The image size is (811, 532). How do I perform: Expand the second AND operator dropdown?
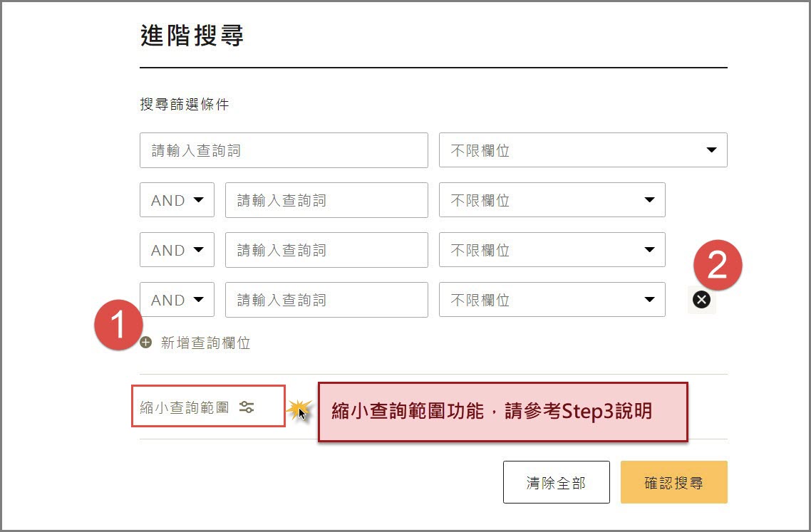(177, 250)
